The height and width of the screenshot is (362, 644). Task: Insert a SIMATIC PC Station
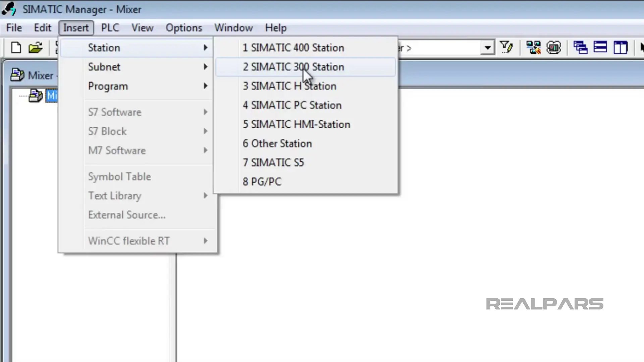[306, 105]
